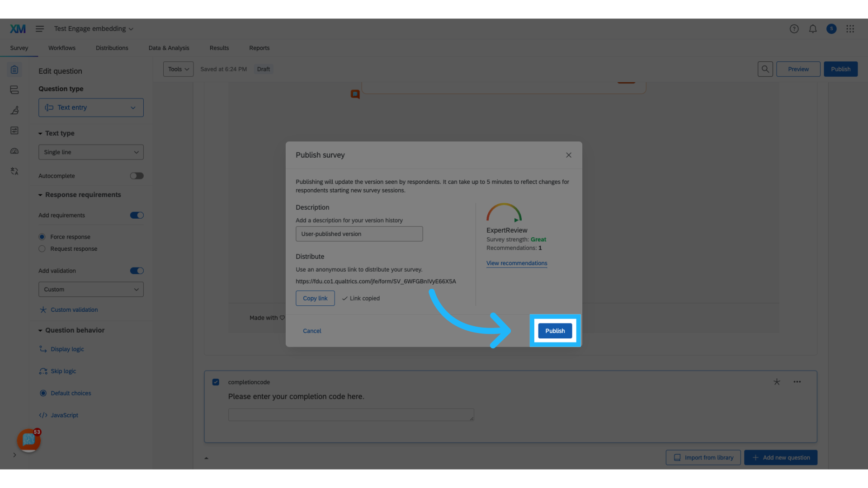
Task: Click the search magnifier icon in toolbar
Action: tap(765, 69)
